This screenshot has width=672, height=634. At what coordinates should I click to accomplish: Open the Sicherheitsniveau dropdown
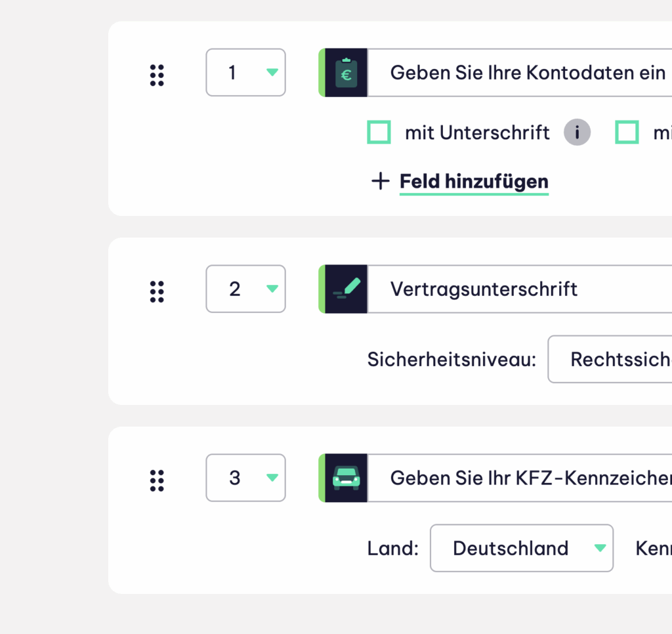pos(610,359)
